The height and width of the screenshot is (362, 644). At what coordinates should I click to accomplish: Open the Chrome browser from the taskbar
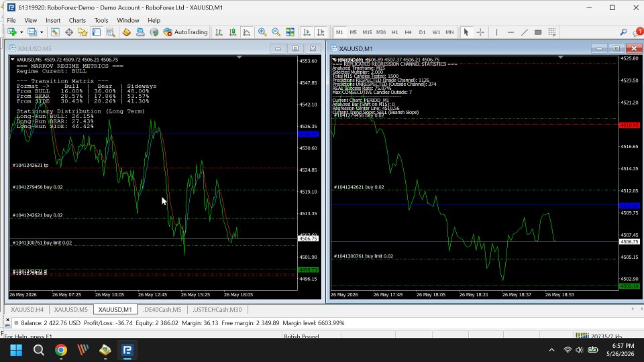coord(61,350)
